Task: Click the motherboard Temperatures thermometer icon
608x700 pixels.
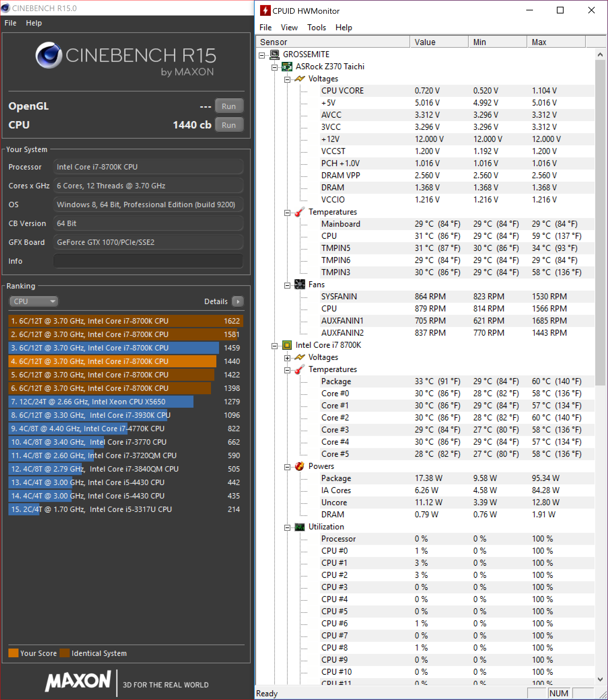Action: coord(299,212)
